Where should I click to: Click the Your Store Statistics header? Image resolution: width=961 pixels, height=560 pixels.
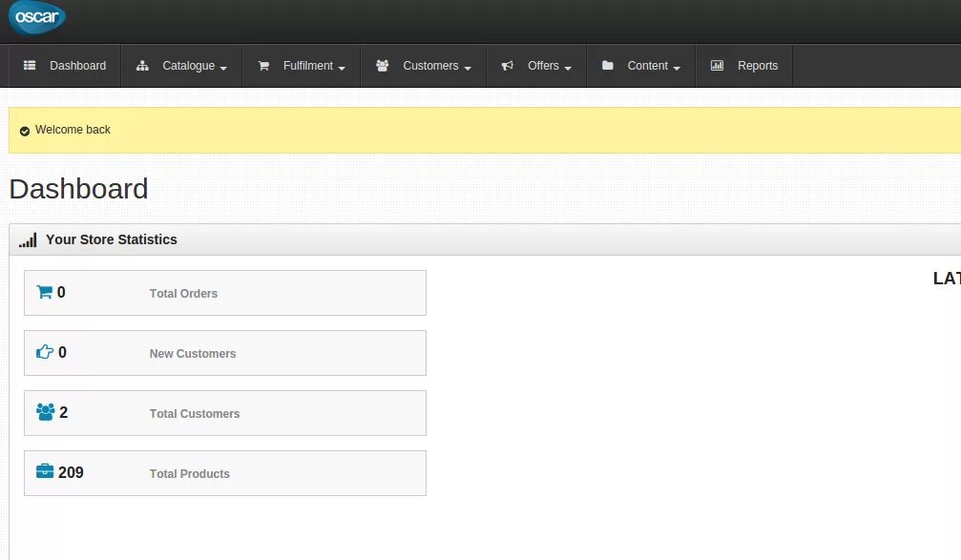point(111,239)
